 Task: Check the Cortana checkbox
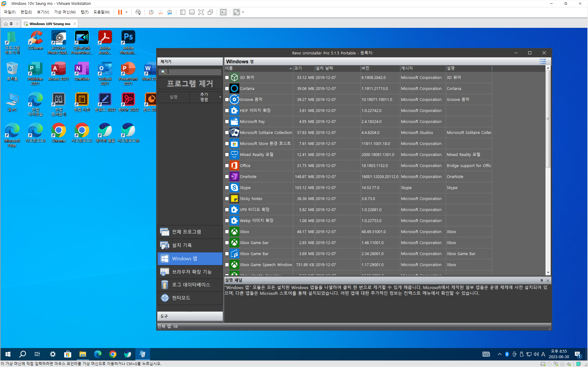(227, 89)
